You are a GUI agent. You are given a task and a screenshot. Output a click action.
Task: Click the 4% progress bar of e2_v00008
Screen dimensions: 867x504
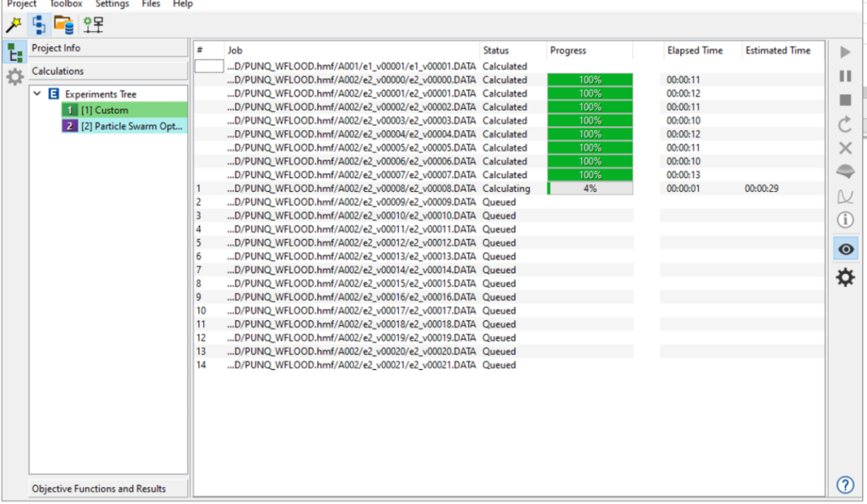tap(590, 189)
